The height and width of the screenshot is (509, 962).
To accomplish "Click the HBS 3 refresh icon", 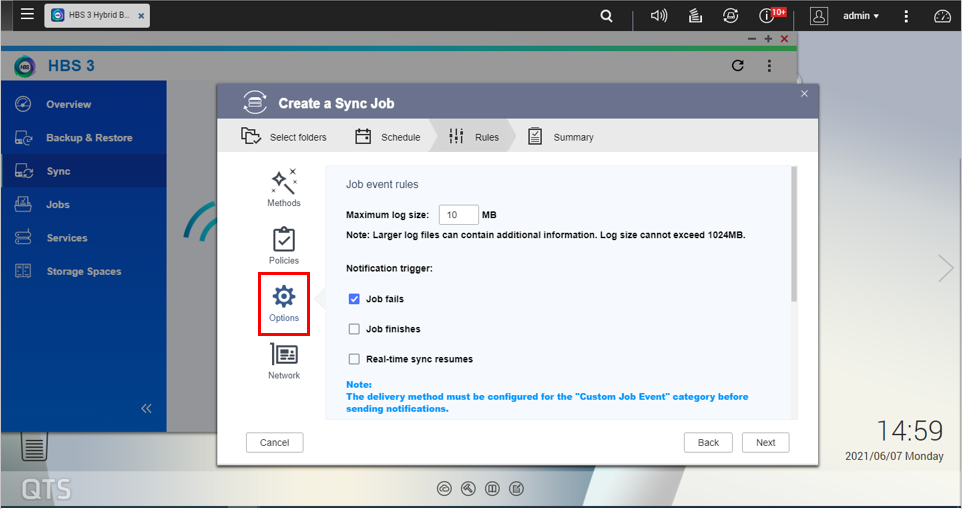I will [x=738, y=66].
